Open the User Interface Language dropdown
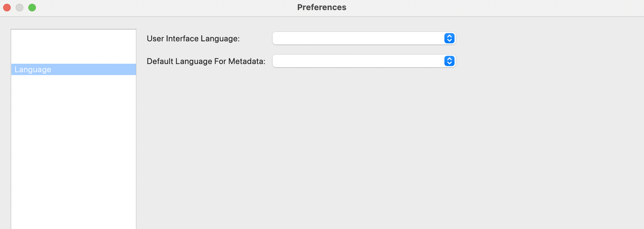Screen dimensions: 644x229 [x=358, y=38]
